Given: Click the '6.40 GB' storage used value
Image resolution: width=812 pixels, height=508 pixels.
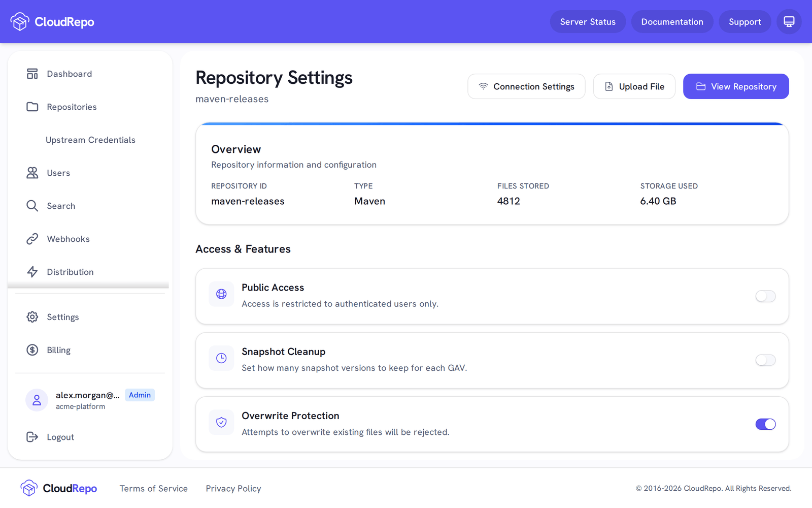Looking at the screenshot, I should pos(658,201).
